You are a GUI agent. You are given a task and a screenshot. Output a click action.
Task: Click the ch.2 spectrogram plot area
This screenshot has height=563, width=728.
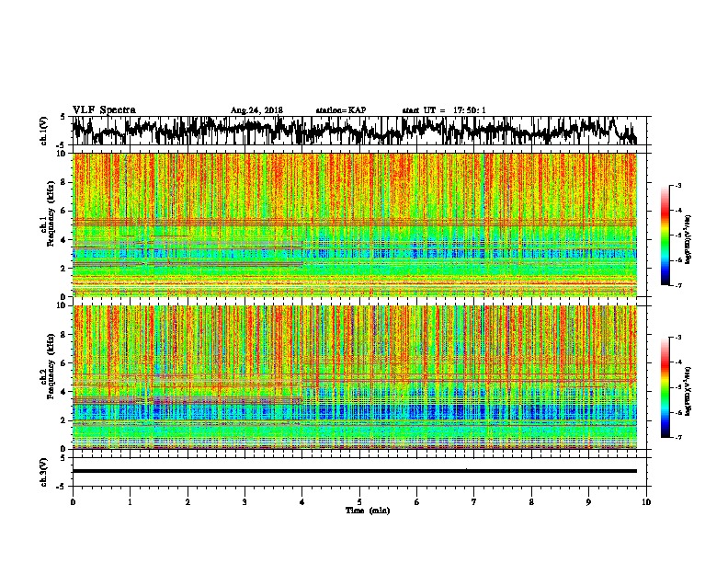355,377
